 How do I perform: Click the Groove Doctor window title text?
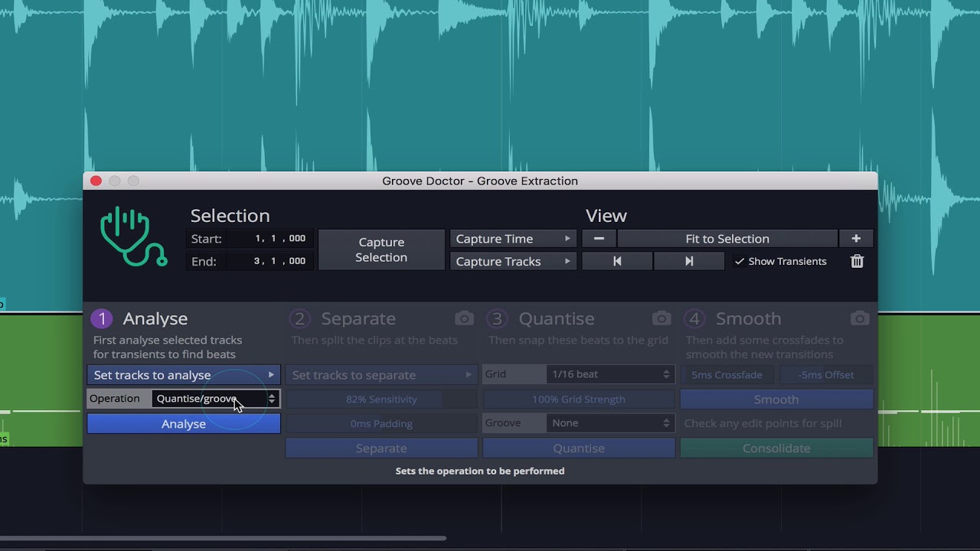point(480,181)
